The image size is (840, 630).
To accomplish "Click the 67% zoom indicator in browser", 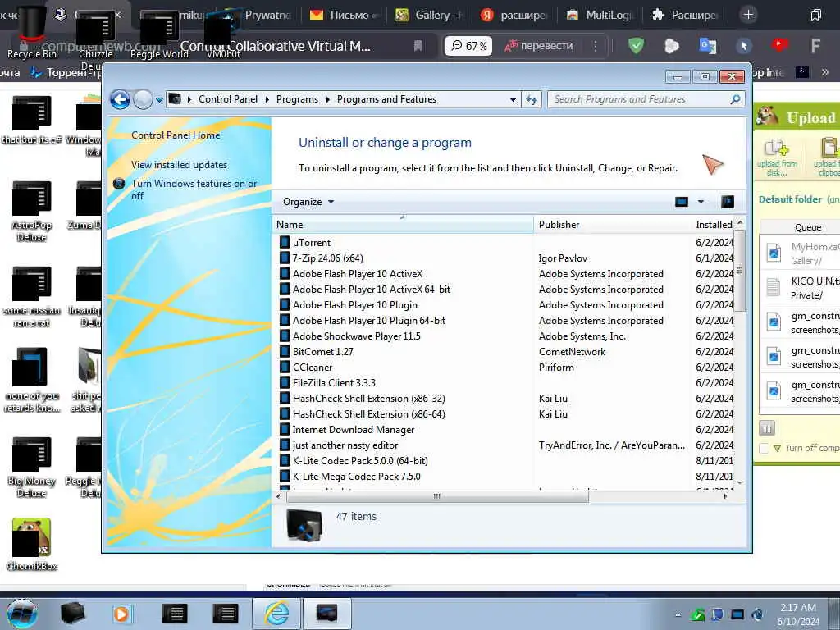I will pyautogui.click(x=468, y=46).
